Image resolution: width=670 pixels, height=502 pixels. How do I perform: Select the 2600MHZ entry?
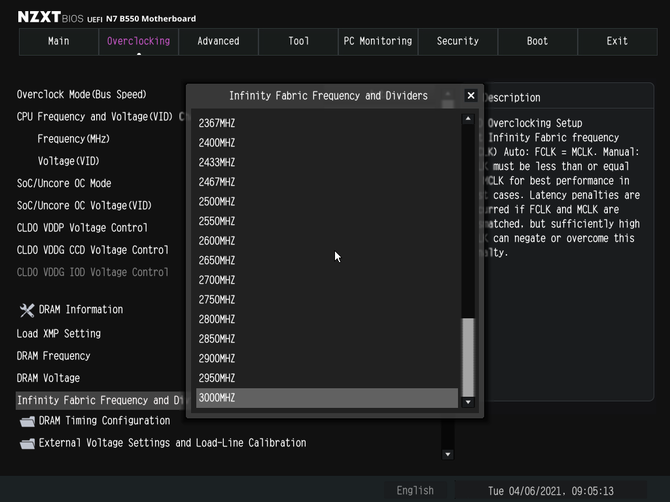327,241
